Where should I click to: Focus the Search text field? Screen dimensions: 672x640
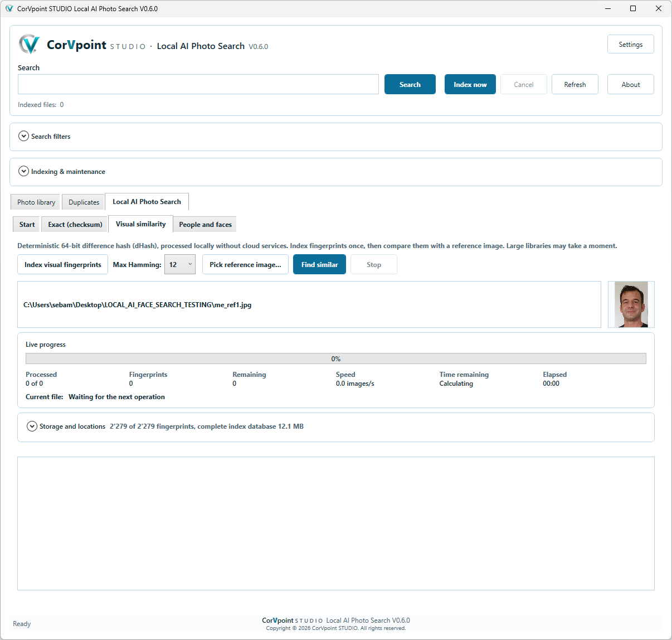(198, 84)
